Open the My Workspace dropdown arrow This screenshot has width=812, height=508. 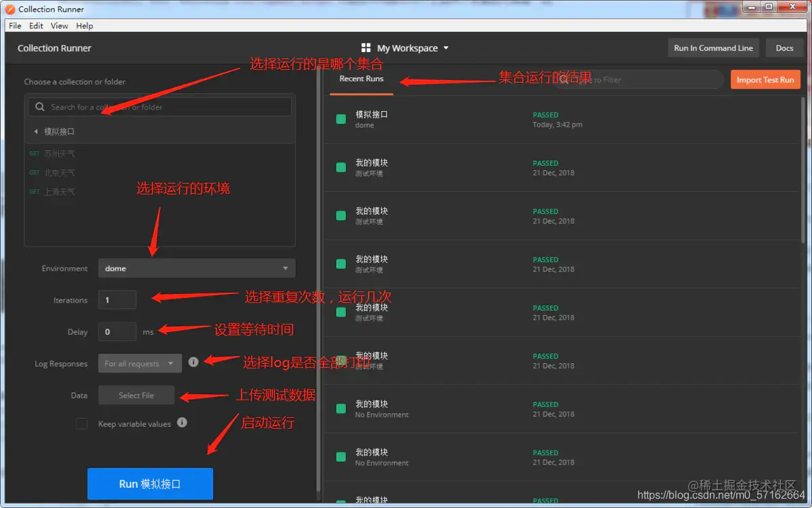click(445, 48)
